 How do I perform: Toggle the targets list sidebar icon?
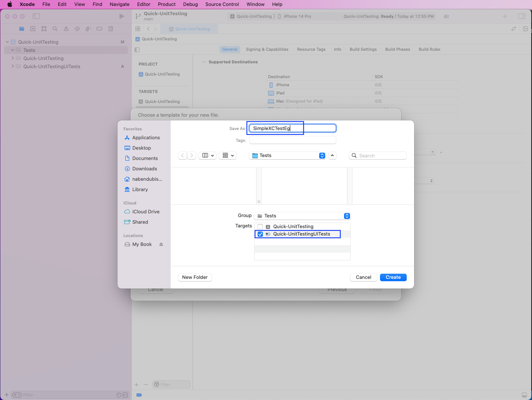[x=137, y=50]
